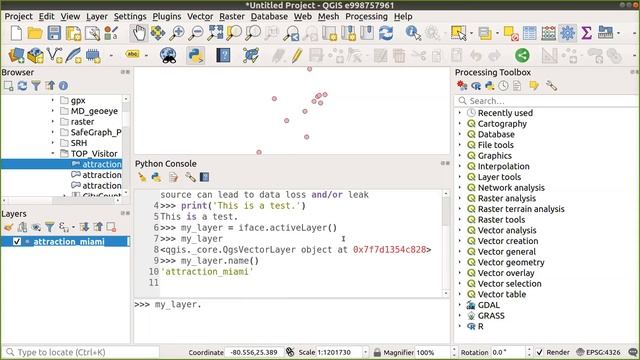Viewport: 640px width, 360px height.
Task: Click the New Shapefile Layer icon
Action: 55,55
